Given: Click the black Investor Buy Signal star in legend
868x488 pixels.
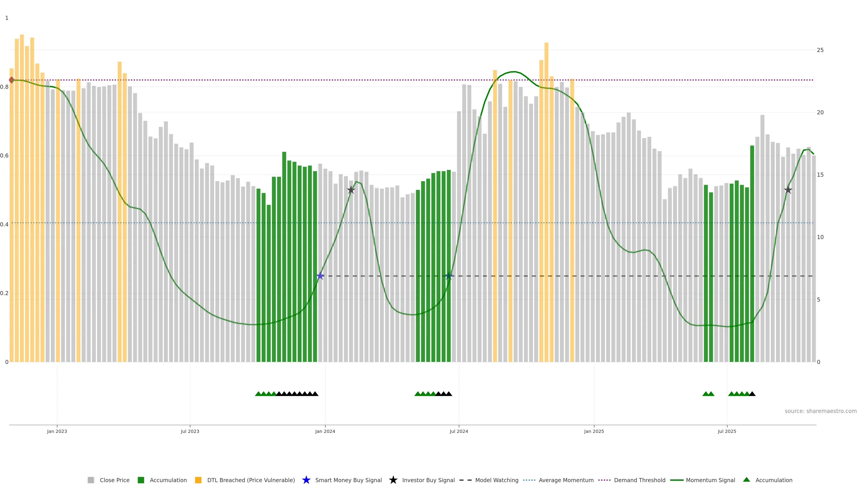Looking at the screenshot, I should 393,480.
